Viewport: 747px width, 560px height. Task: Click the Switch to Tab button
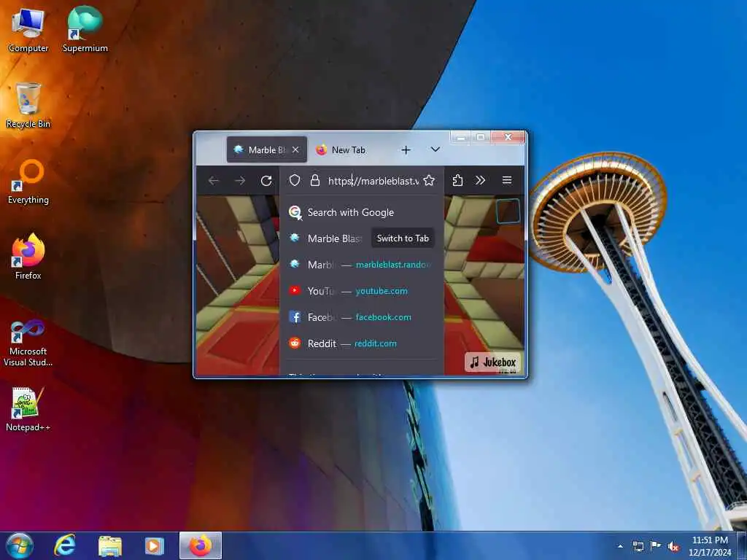[403, 238]
